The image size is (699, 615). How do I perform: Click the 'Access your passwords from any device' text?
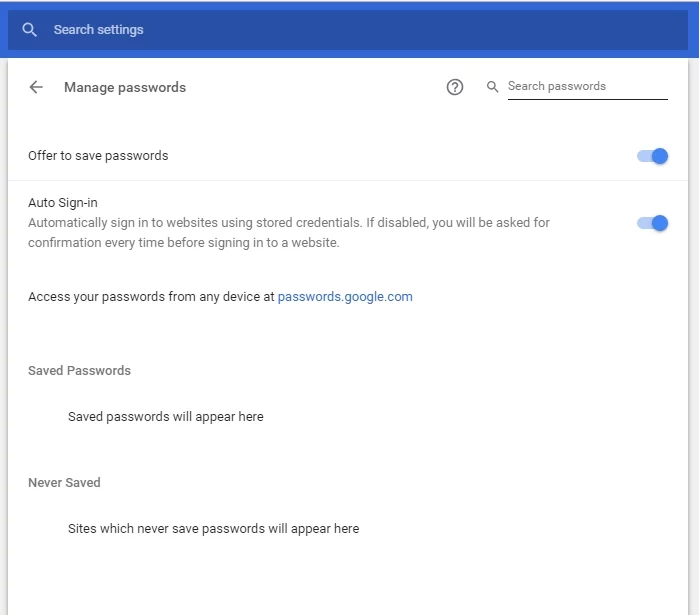(x=150, y=297)
